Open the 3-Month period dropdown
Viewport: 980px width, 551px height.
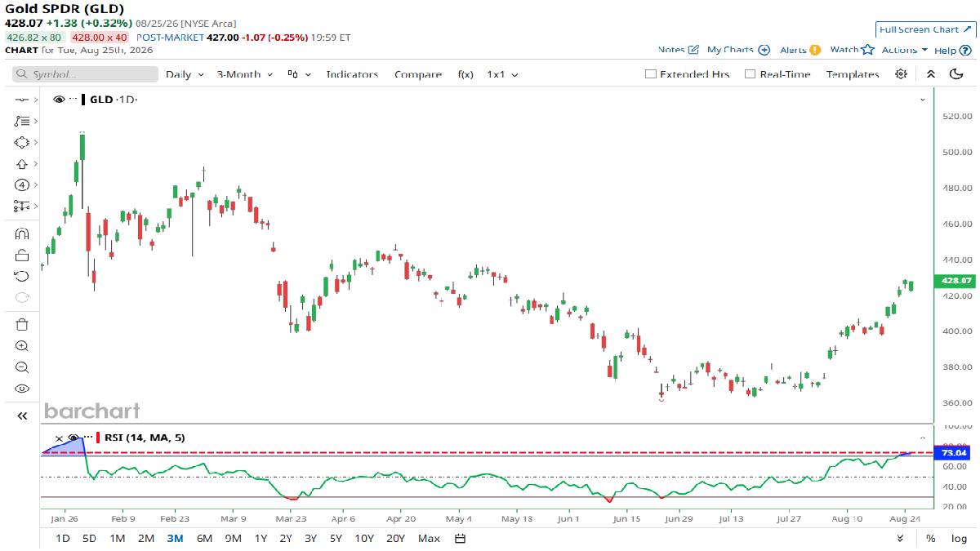245,74
